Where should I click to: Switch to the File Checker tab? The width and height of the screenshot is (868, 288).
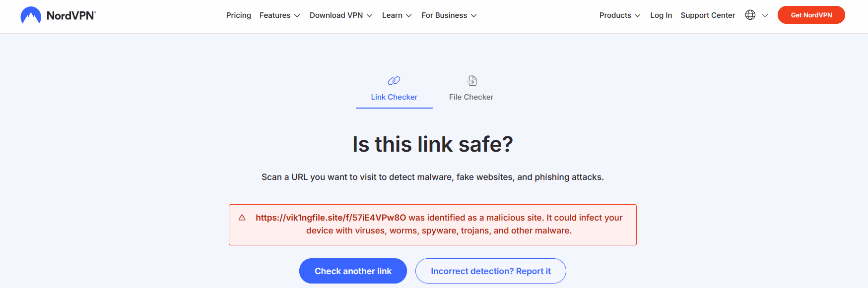471,97
